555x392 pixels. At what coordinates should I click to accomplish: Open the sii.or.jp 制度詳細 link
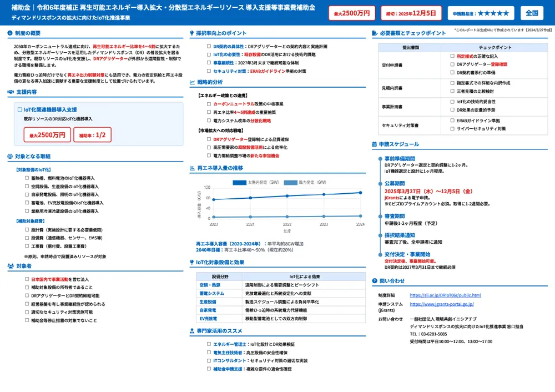(445, 295)
